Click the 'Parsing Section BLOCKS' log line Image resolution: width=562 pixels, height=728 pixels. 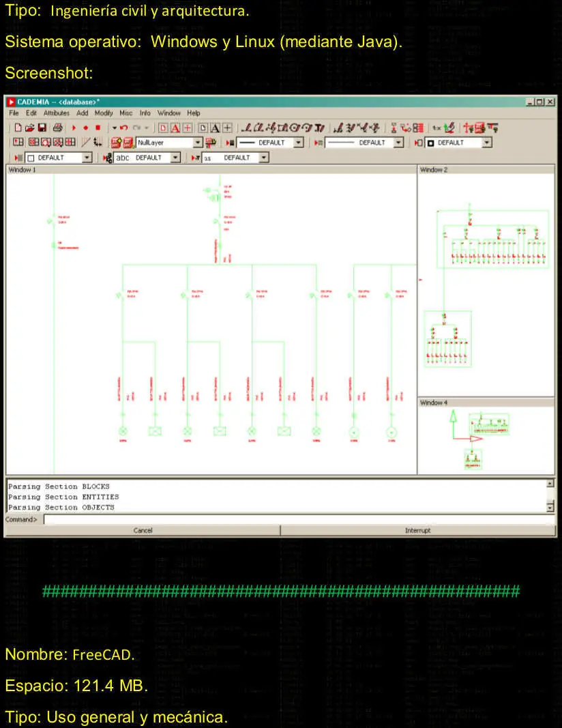(x=59, y=486)
